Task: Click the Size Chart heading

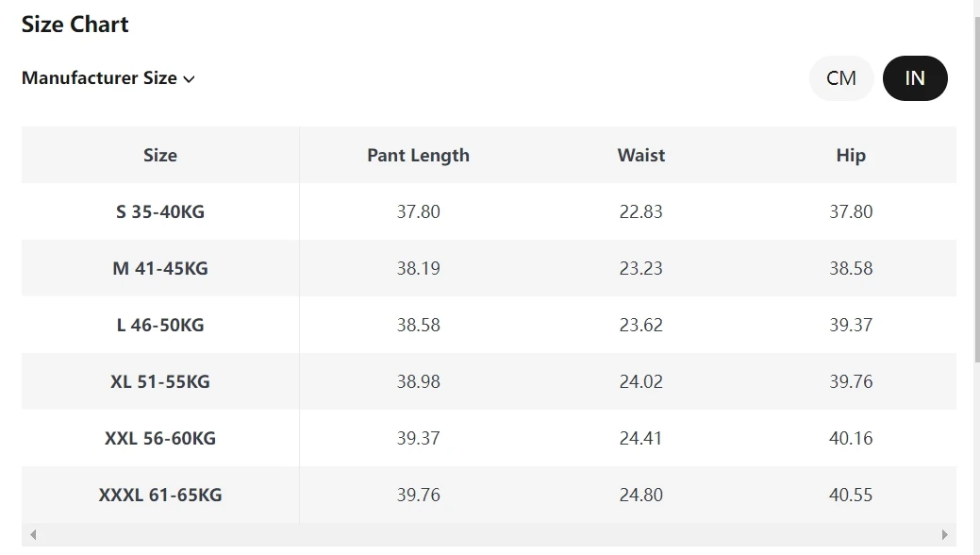Action: [x=75, y=25]
